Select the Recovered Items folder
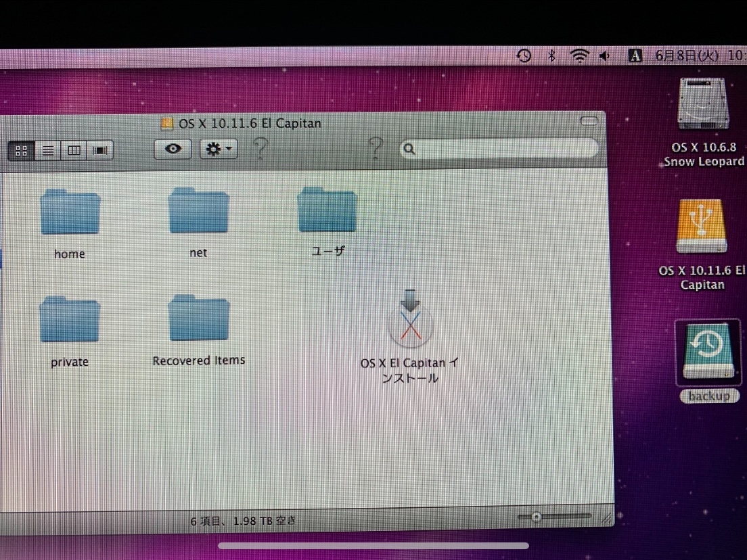Screen dimensions: 747x560 199,318
